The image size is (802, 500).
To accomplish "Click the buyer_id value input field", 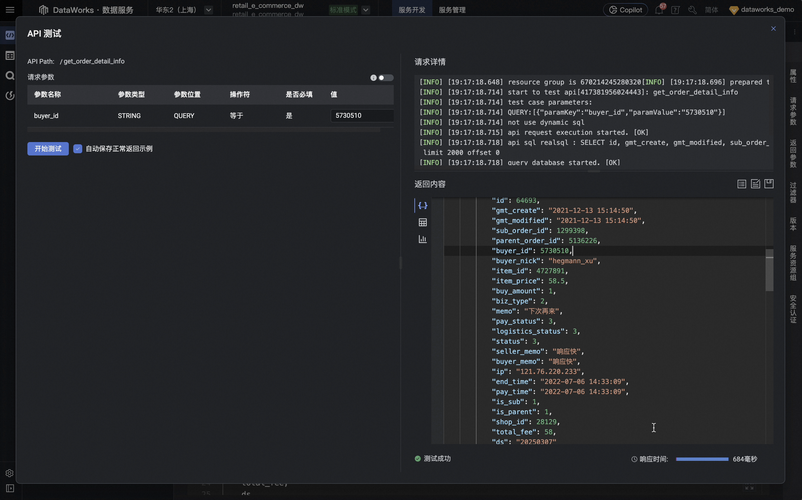I will (x=361, y=116).
